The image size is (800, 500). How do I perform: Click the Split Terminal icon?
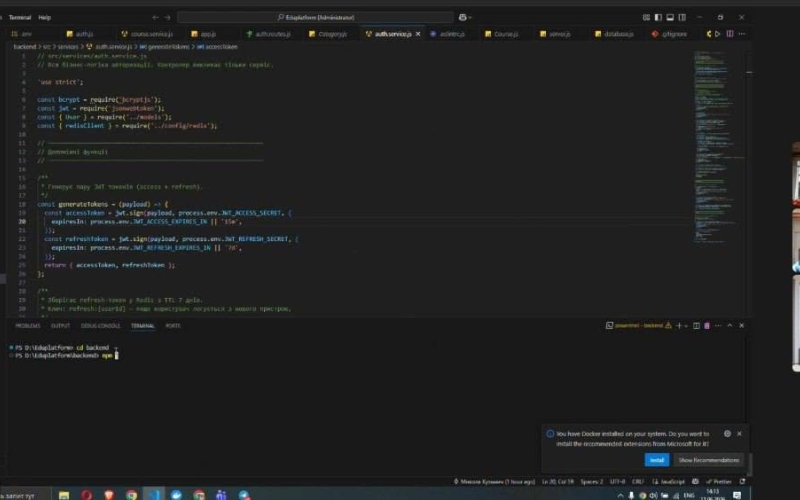[696, 326]
